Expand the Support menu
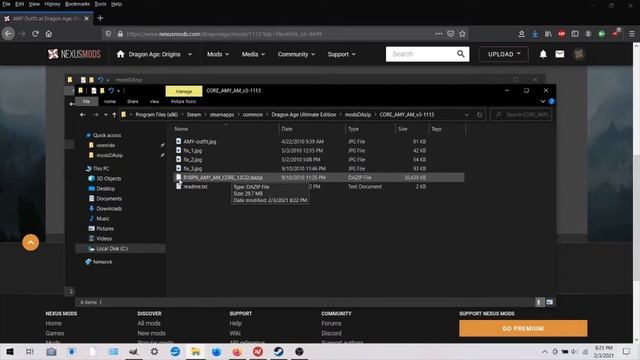Image resolution: width=640 pixels, height=360 pixels. click(341, 54)
